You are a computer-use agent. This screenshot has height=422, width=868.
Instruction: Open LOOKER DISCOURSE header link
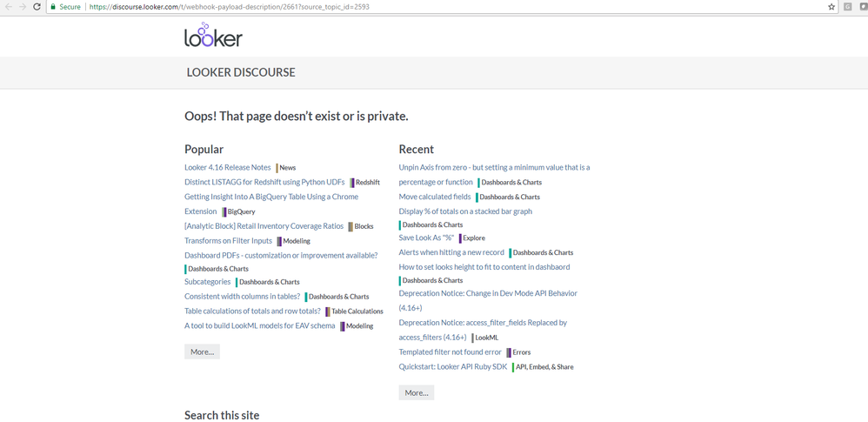coord(241,72)
